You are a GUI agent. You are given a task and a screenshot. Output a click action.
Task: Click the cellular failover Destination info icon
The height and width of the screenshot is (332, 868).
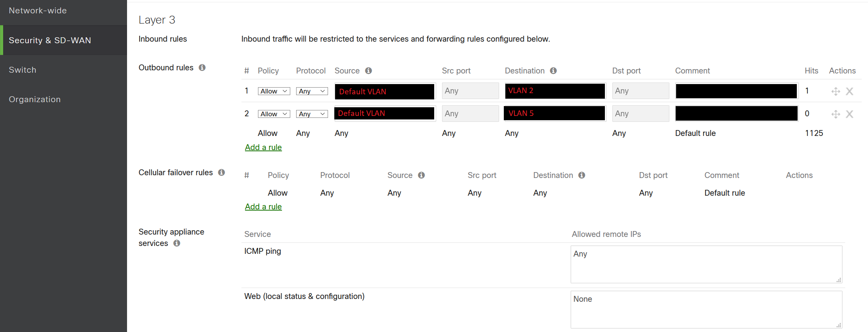point(582,175)
